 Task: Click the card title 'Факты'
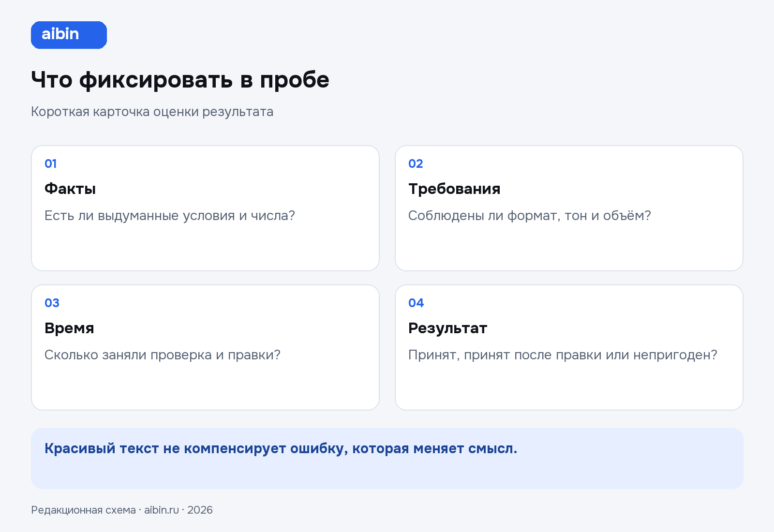coord(70,189)
